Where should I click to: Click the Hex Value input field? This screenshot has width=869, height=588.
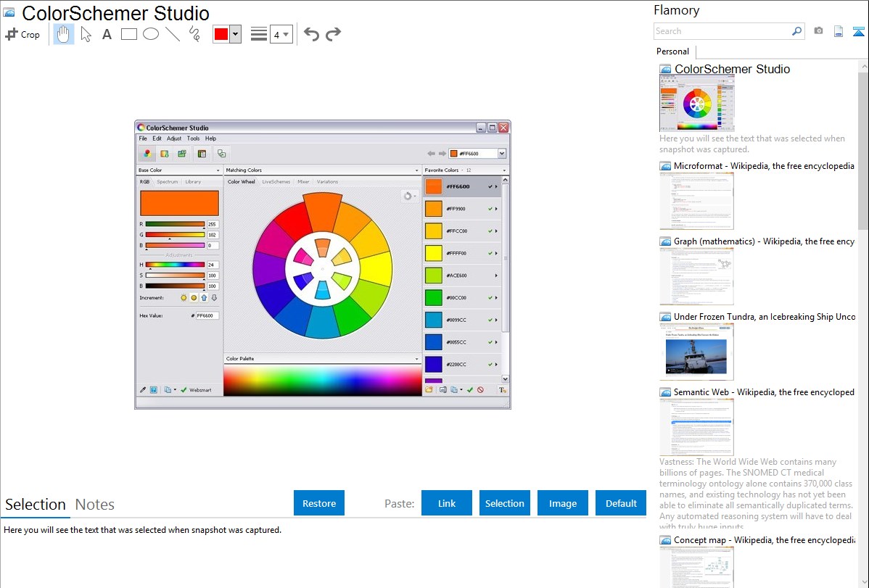pyautogui.click(x=207, y=316)
